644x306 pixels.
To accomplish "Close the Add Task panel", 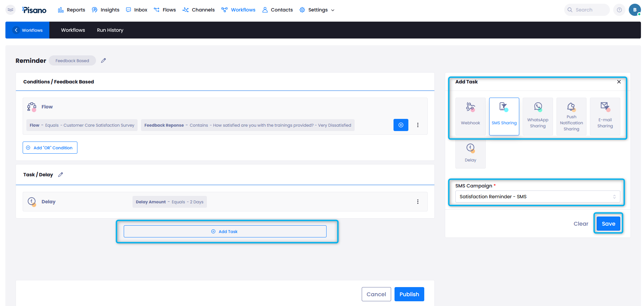I will pos(619,82).
